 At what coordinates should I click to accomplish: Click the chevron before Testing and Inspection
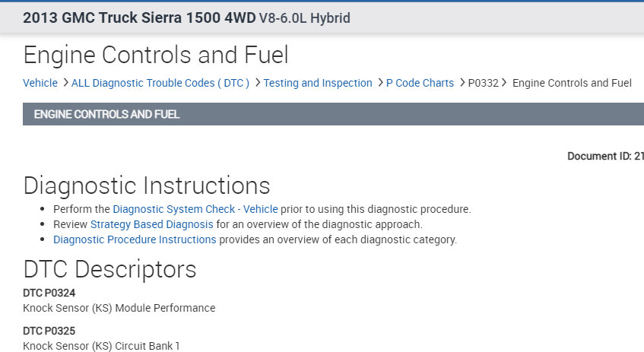click(x=258, y=83)
